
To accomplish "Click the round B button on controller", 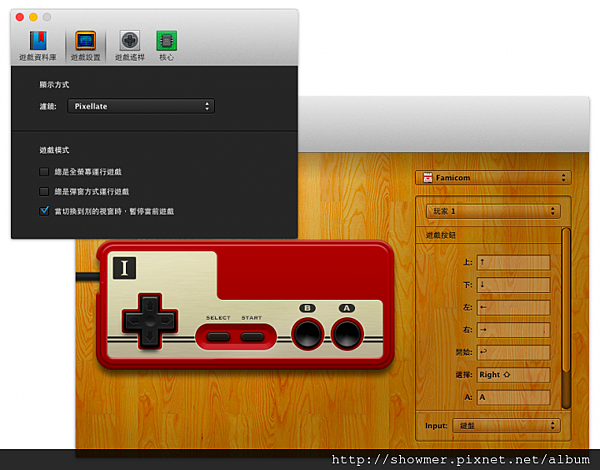I will (x=307, y=334).
